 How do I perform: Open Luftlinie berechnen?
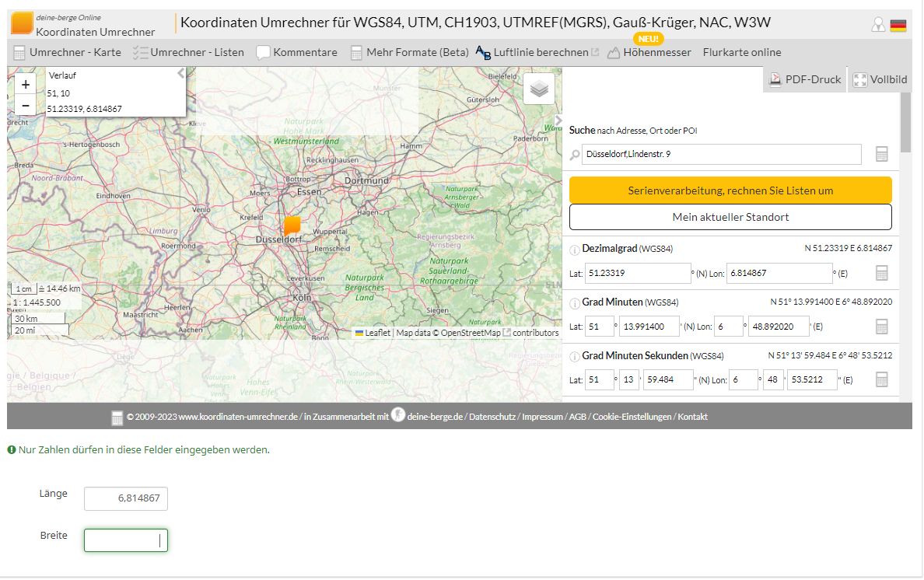[x=532, y=52]
